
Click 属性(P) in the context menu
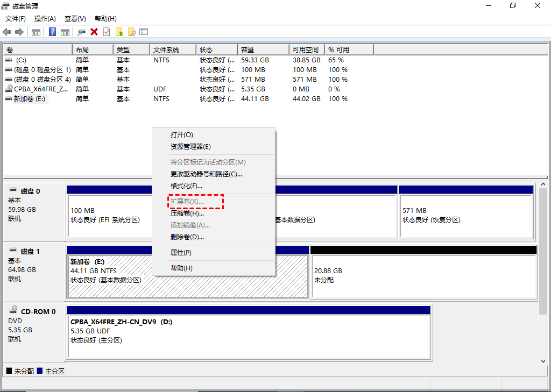pos(181,252)
